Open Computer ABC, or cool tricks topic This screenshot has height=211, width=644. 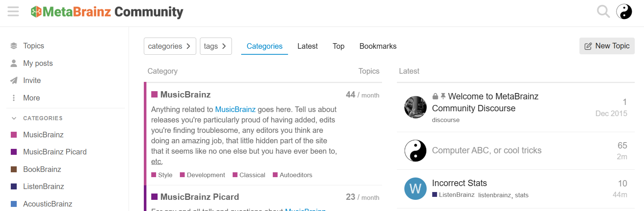coord(486,150)
